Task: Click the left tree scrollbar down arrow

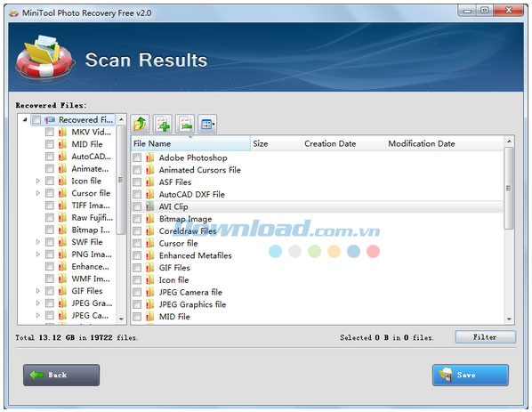Action: click(121, 319)
